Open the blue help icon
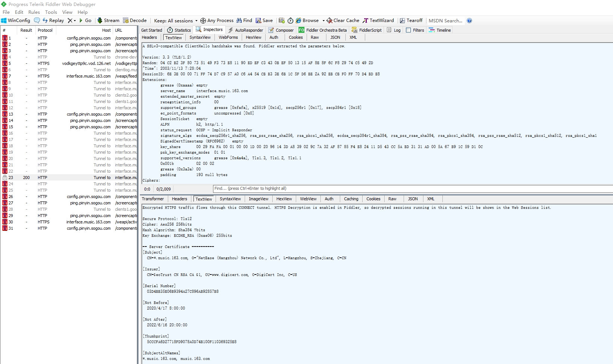The width and height of the screenshot is (613, 364). (x=469, y=21)
